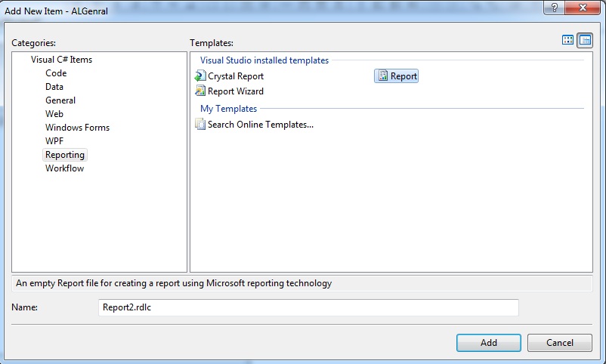
Task: Choose the Report Wizard template icon
Action: (x=199, y=91)
